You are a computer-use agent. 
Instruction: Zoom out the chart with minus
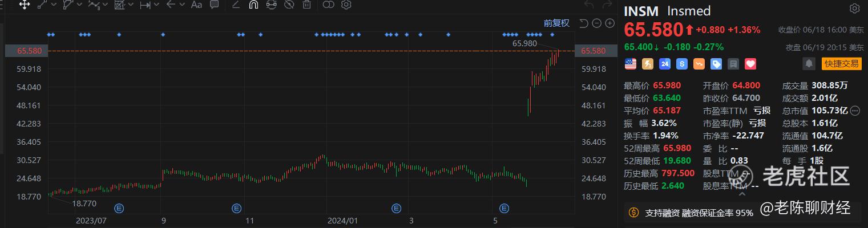coord(596,23)
